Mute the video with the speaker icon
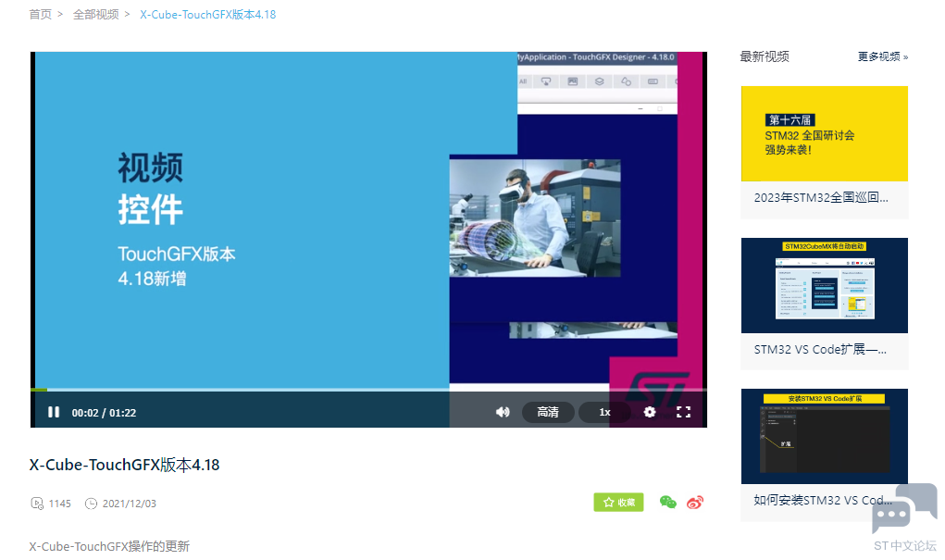Screen dimensions: 945x560 [503, 412]
